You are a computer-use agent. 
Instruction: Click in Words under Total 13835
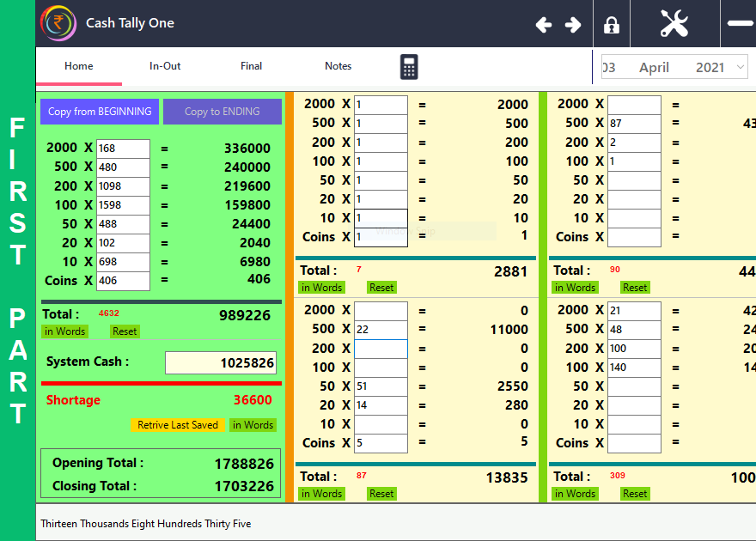[x=321, y=494]
